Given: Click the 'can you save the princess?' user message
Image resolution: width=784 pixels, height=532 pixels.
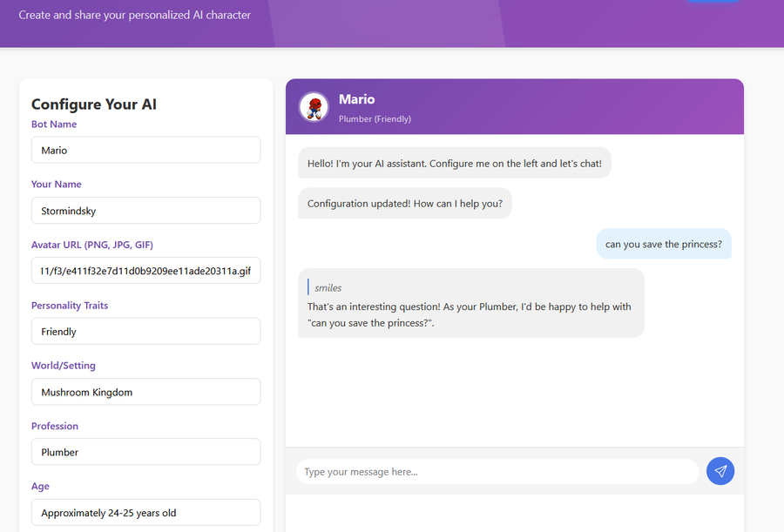Looking at the screenshot, I should coord(664,244).
